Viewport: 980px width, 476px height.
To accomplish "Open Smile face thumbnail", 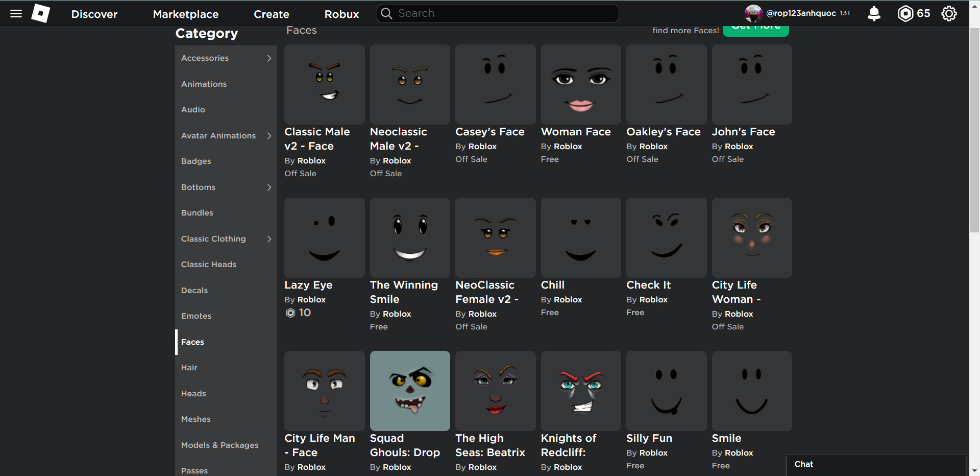I will [752, 391].
